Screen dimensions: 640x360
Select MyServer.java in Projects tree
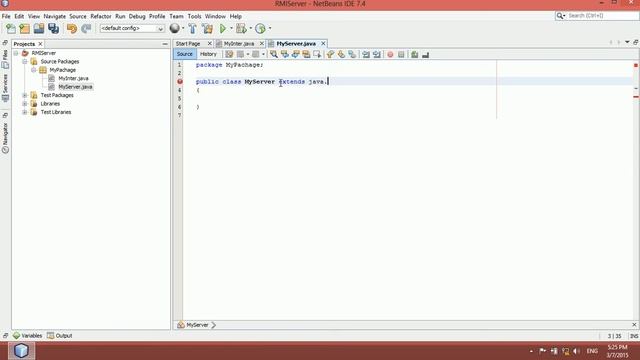pos(76,87)
